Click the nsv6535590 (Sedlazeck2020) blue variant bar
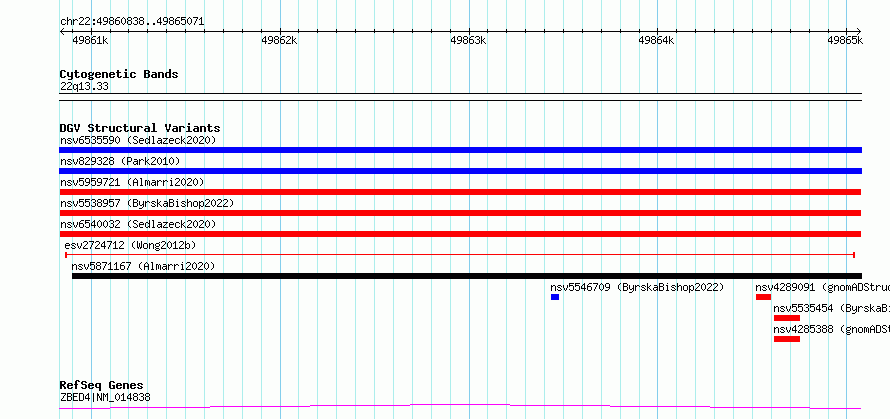 point(460,150)
